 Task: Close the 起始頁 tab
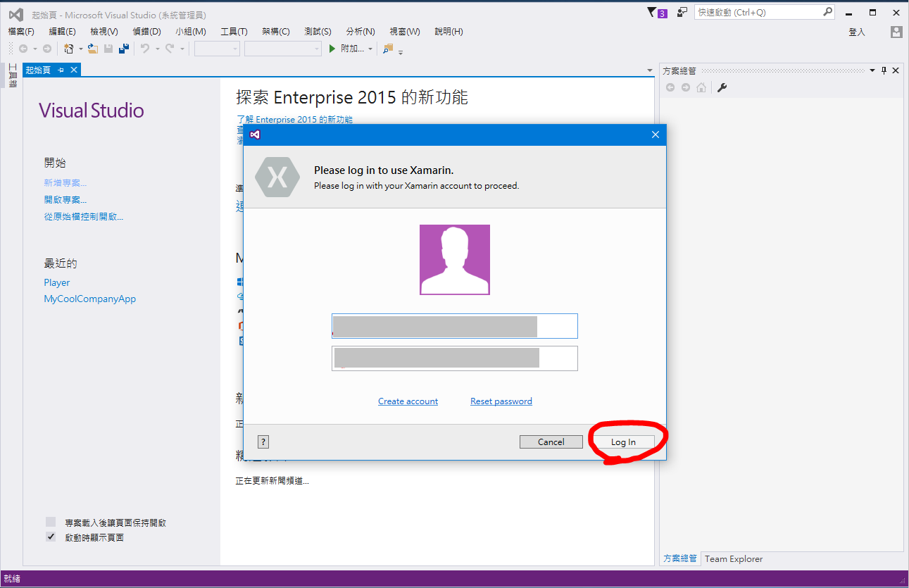[x=73, y=70]
